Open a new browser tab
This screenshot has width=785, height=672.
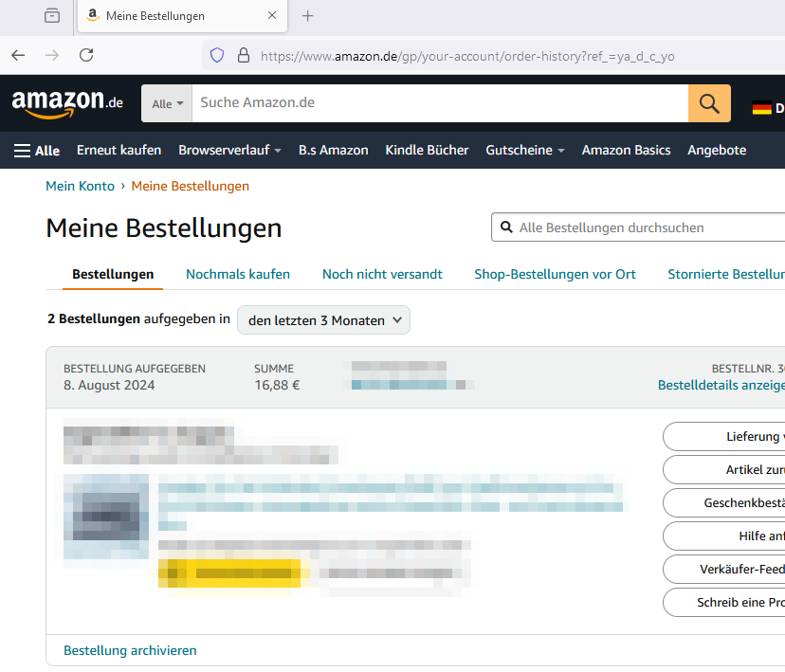click(308, 16)
